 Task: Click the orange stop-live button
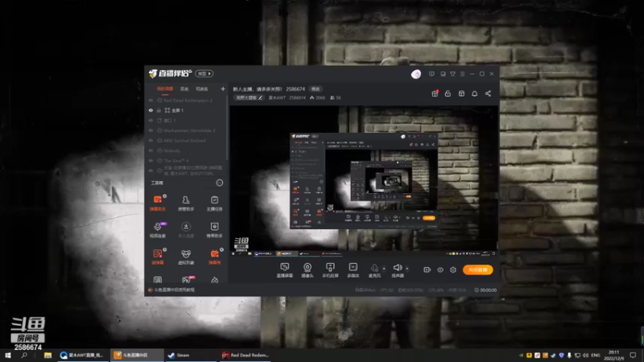point(477,269)
